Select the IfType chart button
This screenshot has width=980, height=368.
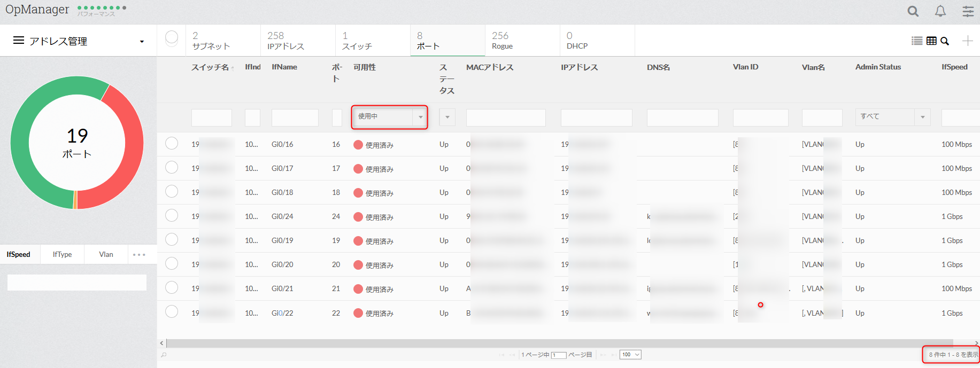pos(63,254)
